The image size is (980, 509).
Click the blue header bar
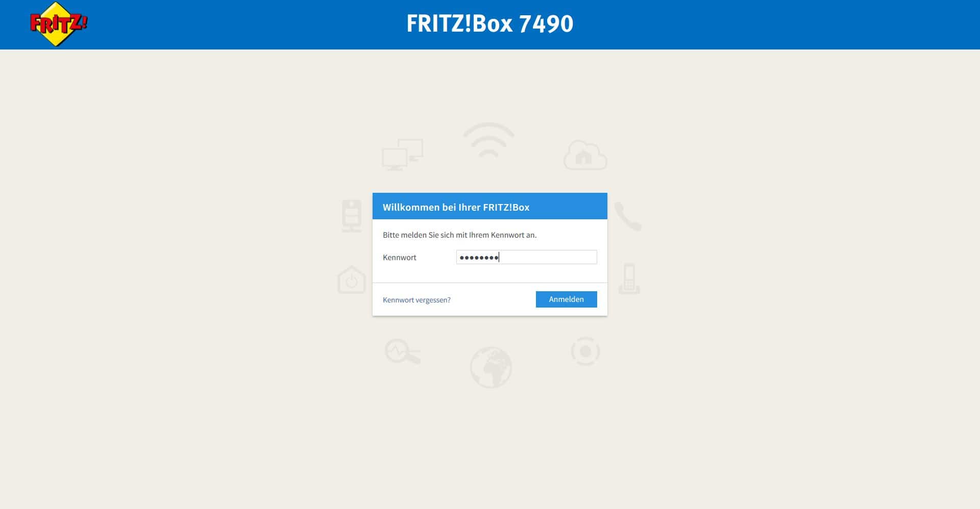pos(490,24)
